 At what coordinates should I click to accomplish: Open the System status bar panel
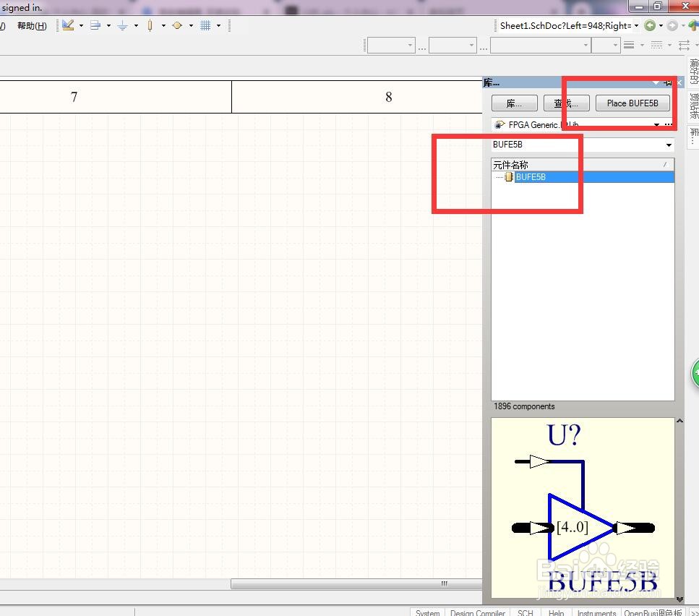pyautogui.click(x=427, y=612)
